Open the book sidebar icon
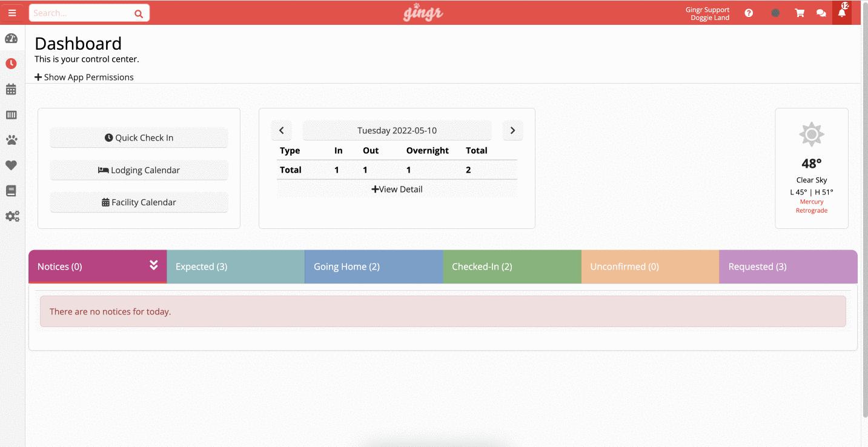Viewport: 868px width, 447px height. (11, 191)
